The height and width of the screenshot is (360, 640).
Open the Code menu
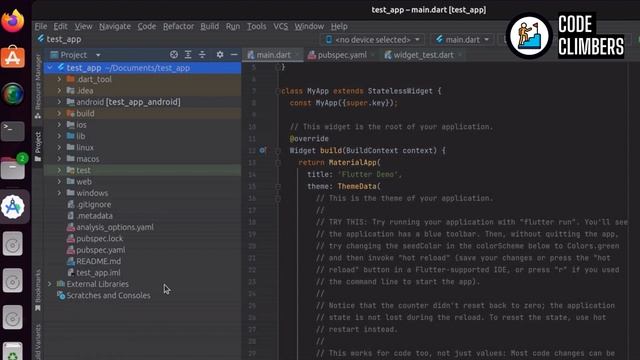(x=147, y=26)
